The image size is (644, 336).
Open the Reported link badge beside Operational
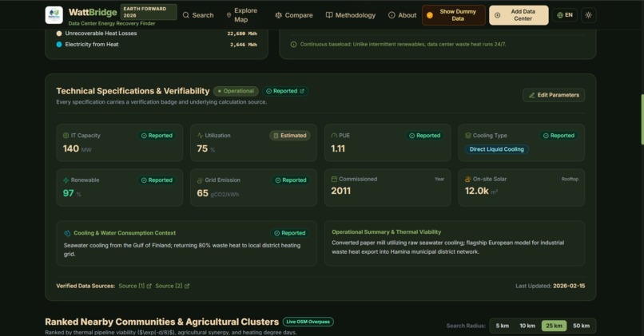[x=285, y=91]
